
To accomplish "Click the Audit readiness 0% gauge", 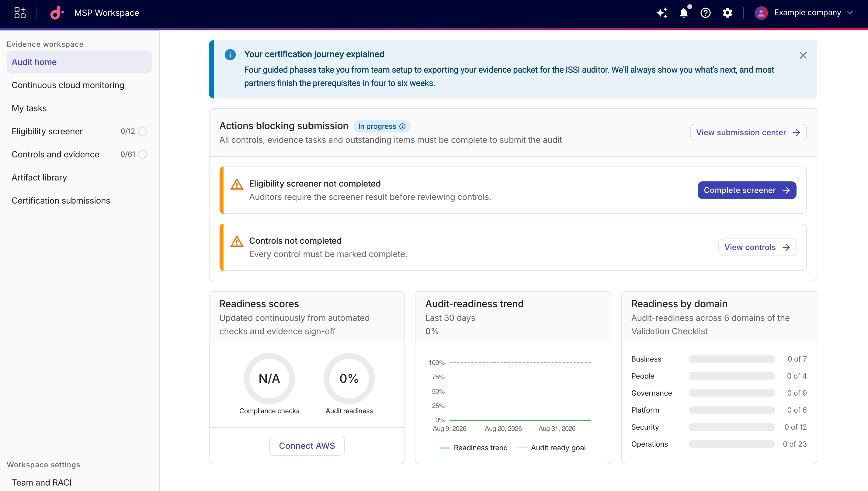I will click(349, 378).
